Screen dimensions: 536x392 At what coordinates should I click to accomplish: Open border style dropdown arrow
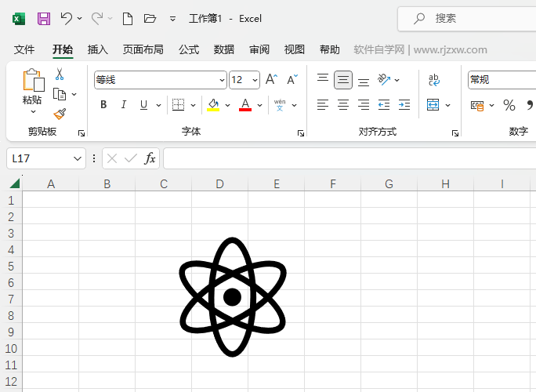[x=193, y=105]
